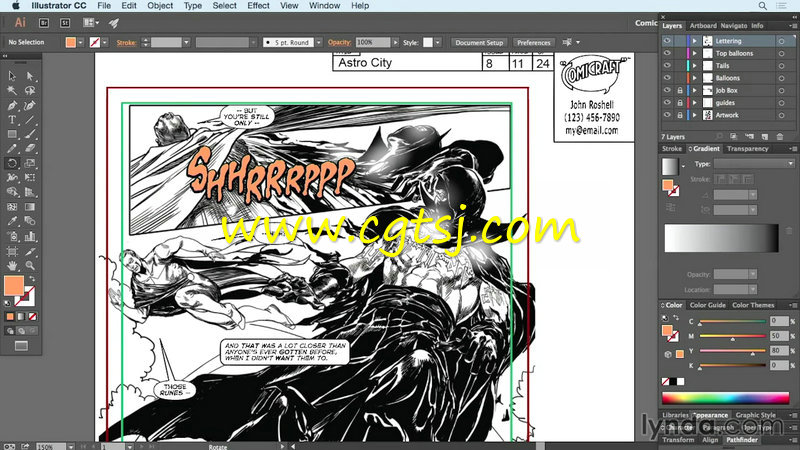Open the Effect menu

pos(258,6)
